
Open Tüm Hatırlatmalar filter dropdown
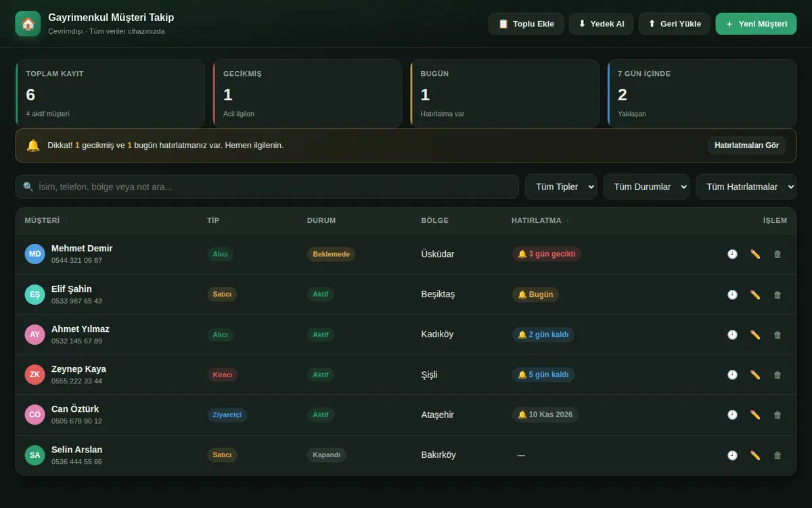746,187
